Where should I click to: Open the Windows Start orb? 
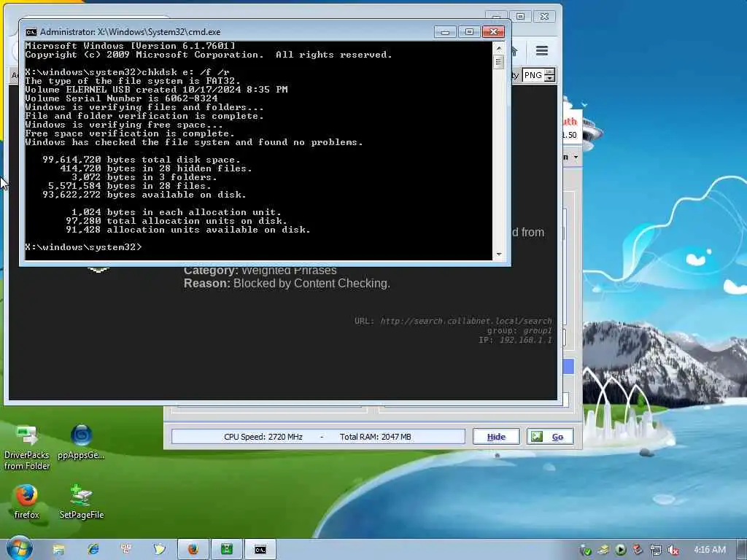tap(19, 548)
